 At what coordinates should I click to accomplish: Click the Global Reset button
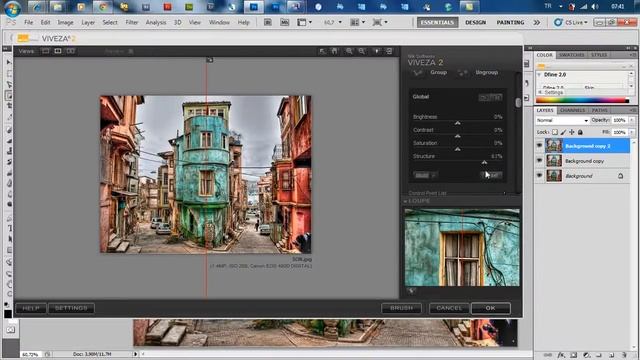tap(491, 175)
